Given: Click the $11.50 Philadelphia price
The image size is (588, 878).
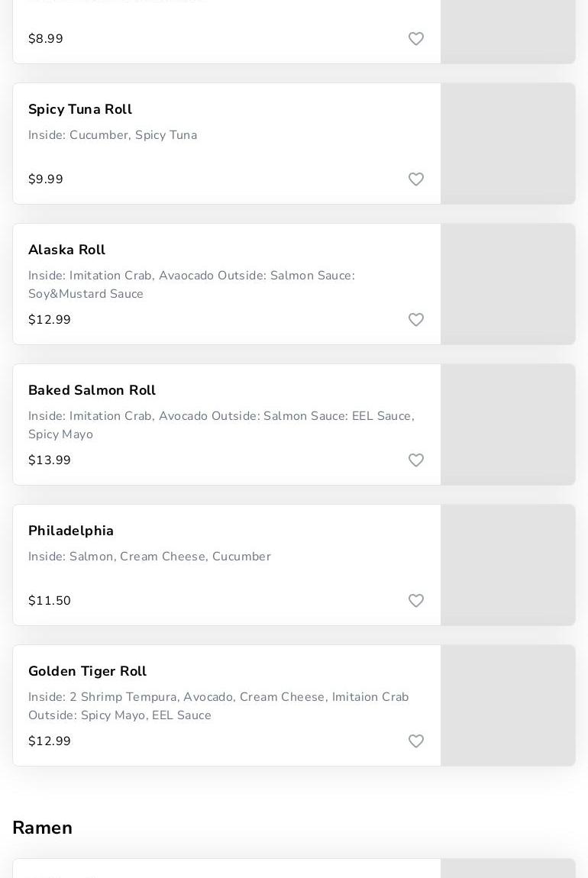Looking at the screenshot, I should click(x=50, y=601).
